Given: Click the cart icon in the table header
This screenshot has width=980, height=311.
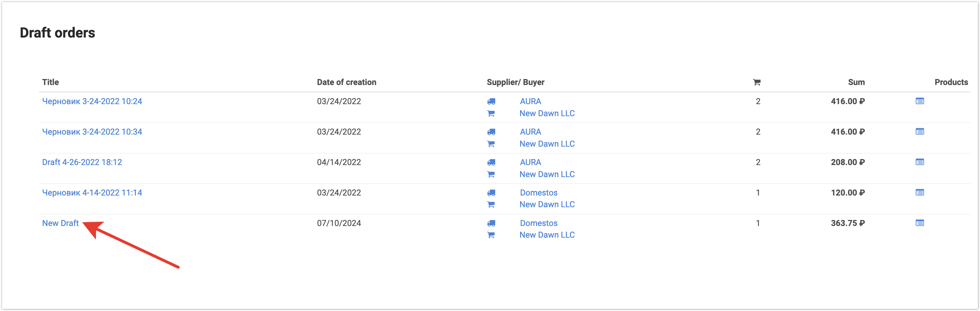Looking at the screenshot, I should [x=756, y=82].
